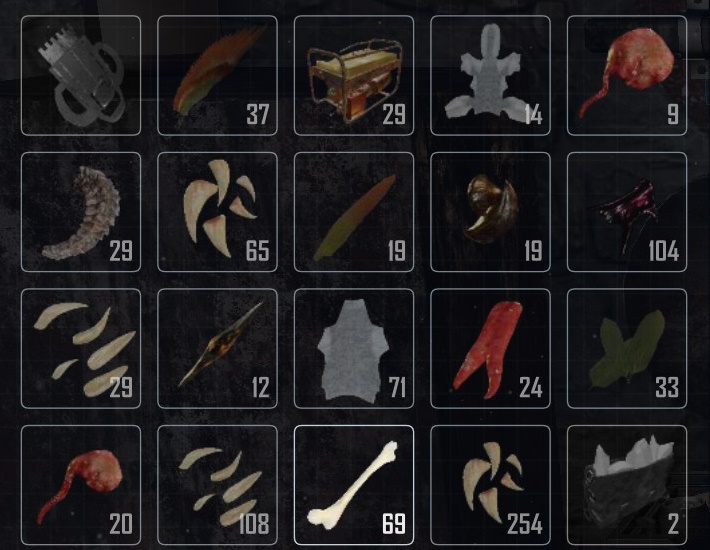The image size is (710, 550).
Task: Select the small gray hide with 14
Action: point(490,75)
